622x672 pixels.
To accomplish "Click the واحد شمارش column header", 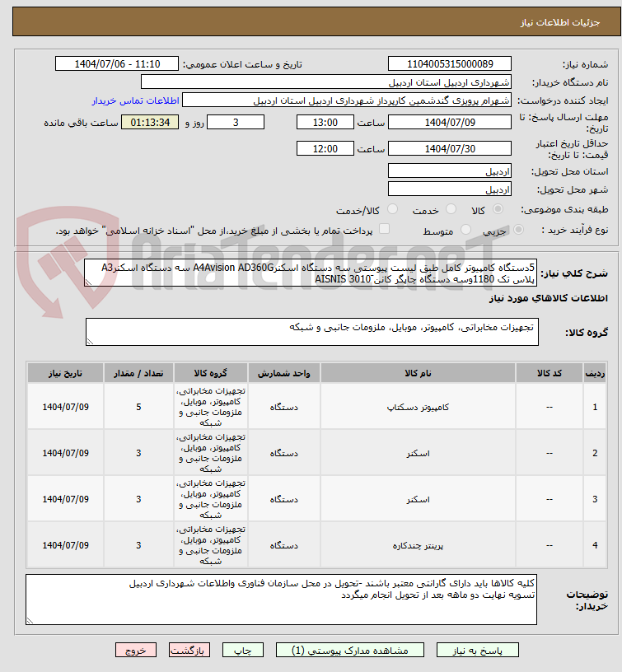I will (283, 373).
